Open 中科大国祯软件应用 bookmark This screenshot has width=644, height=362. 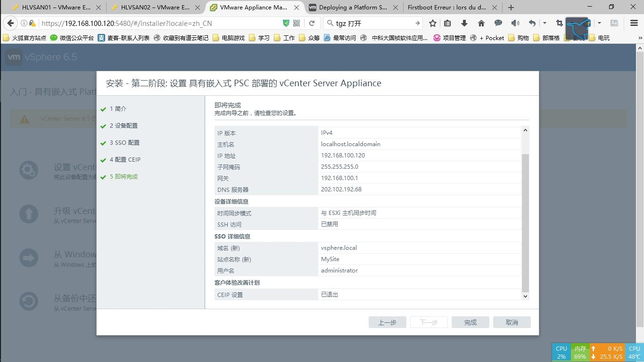pos(394,38)
